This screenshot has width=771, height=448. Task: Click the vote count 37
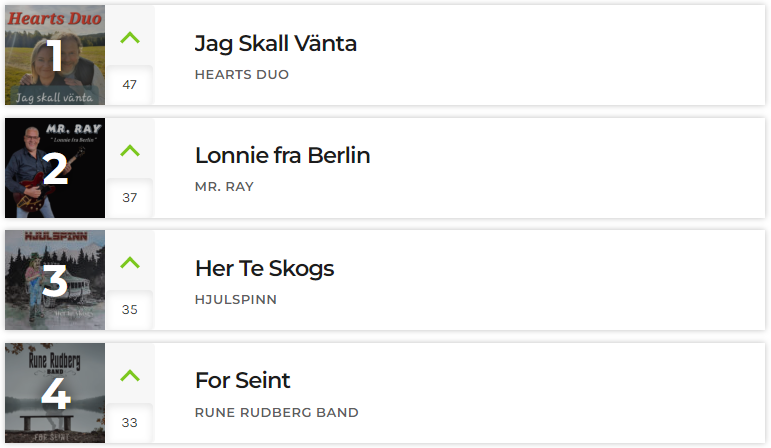point(130,198)
